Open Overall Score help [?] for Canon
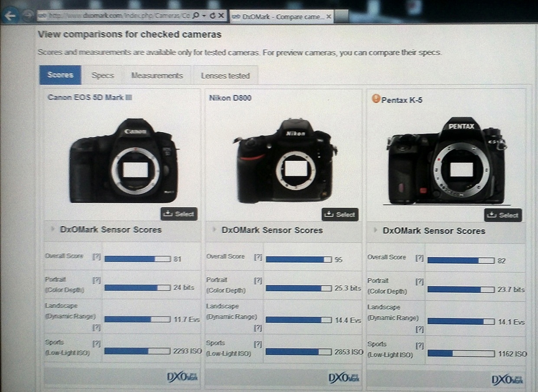 [96, 256]
